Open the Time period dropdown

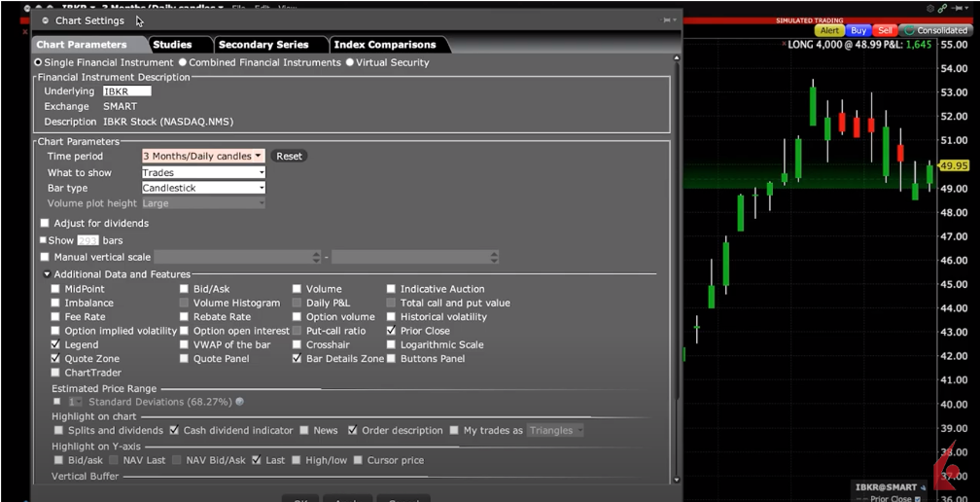coord(202,156)
